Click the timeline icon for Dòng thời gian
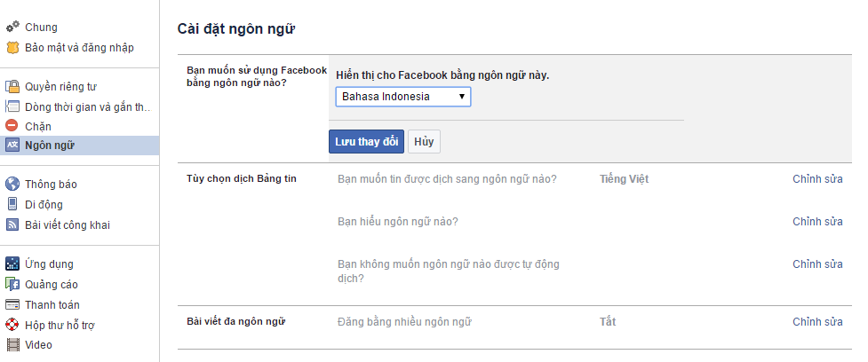This screenshot has height=362, width=868. (x=12, y=106)
